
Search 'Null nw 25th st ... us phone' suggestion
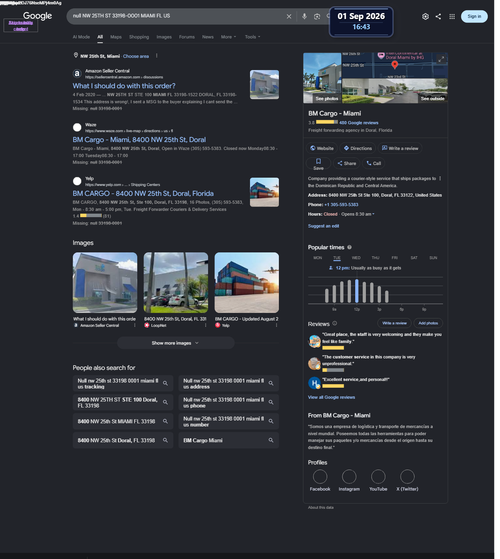pyautogui.click(x=228, y=402)
